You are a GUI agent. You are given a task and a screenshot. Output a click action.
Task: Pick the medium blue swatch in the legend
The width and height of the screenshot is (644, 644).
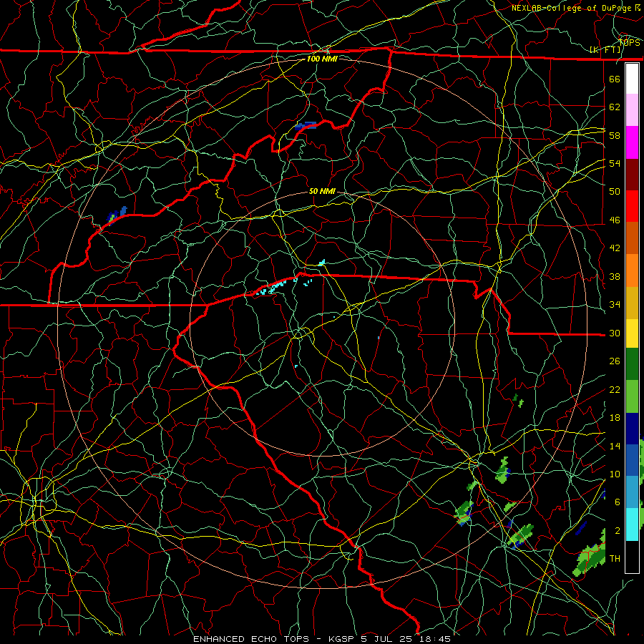[632, 460]
